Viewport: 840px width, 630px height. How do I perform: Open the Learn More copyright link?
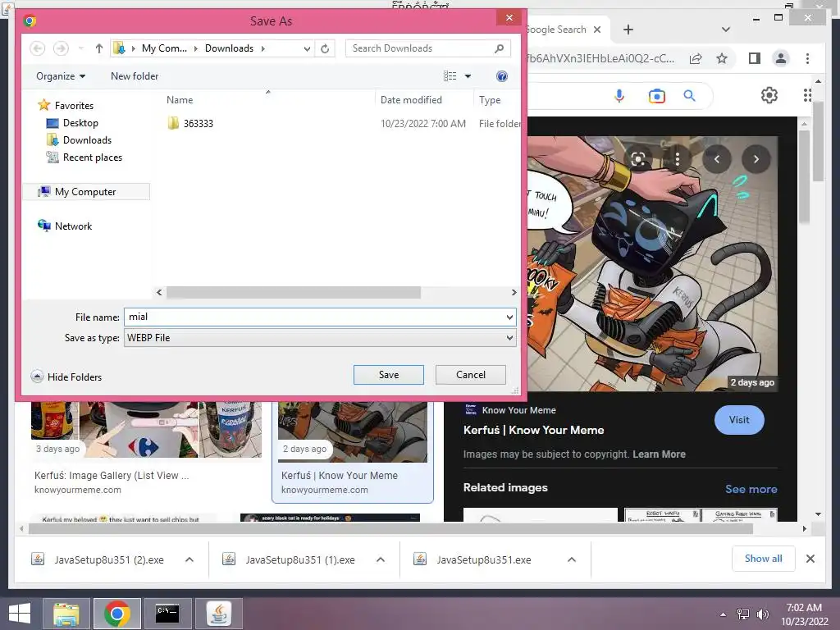(659, 454)
